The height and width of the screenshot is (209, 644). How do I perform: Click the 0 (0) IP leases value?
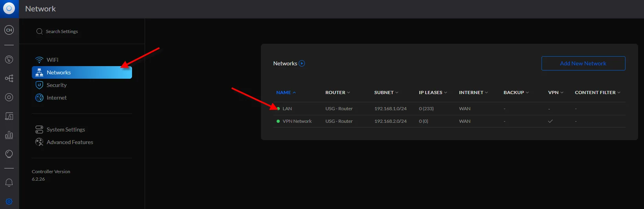coord(424,121)
